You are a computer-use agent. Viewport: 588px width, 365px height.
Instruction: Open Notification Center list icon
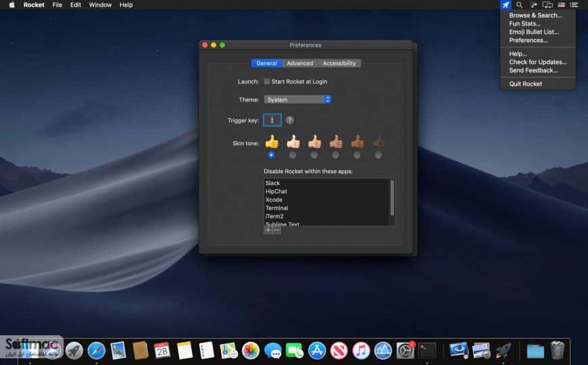[x=574, y=5]
